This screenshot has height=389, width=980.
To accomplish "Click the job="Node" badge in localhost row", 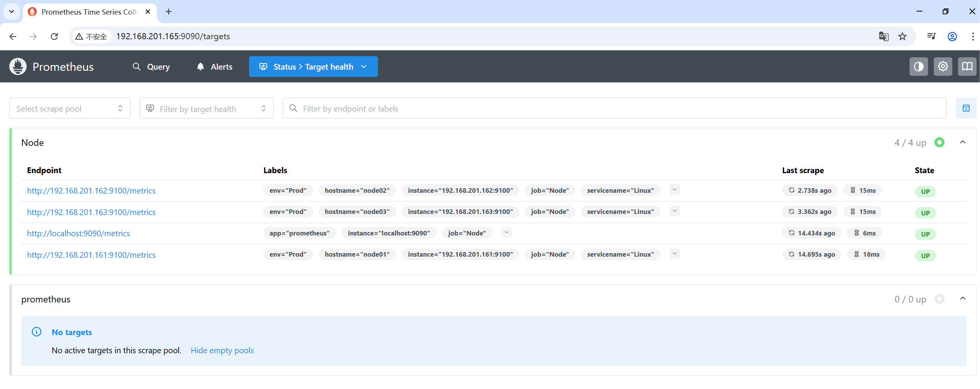I will [467, 233].
